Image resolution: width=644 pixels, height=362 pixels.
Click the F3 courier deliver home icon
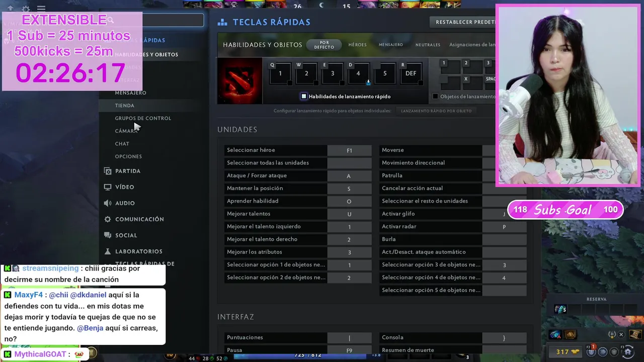[627, 351]
